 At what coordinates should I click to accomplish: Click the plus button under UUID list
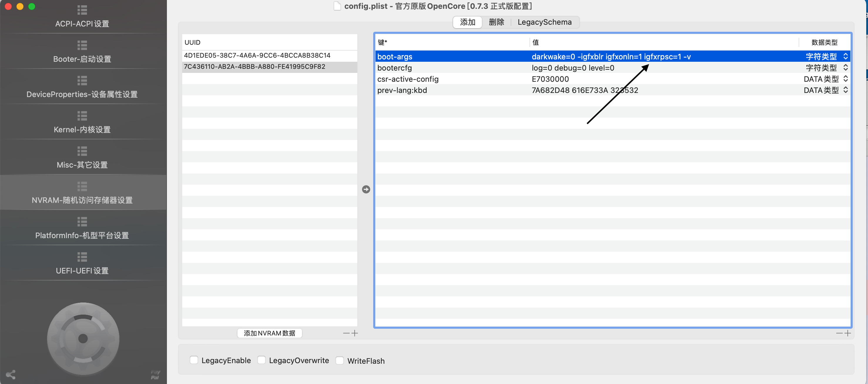[354, 333]
